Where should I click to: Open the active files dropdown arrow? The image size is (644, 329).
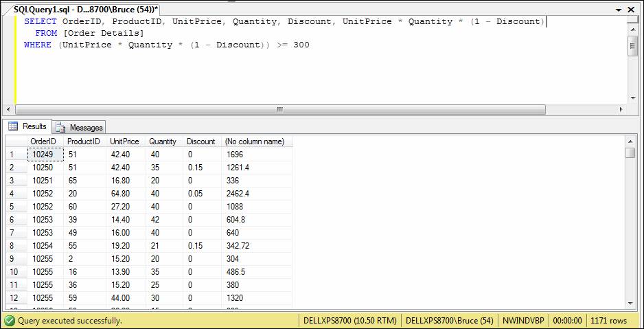click(621, 8)
